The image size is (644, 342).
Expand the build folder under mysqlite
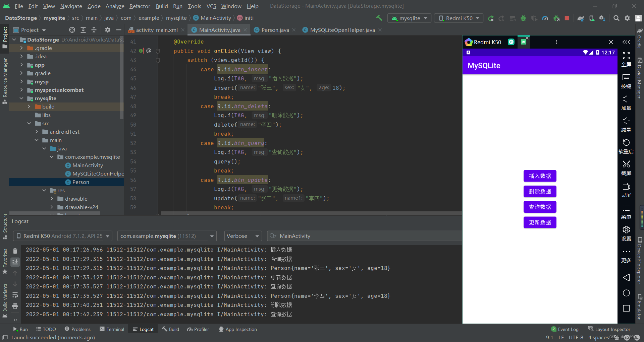click(x=29, y=107)
